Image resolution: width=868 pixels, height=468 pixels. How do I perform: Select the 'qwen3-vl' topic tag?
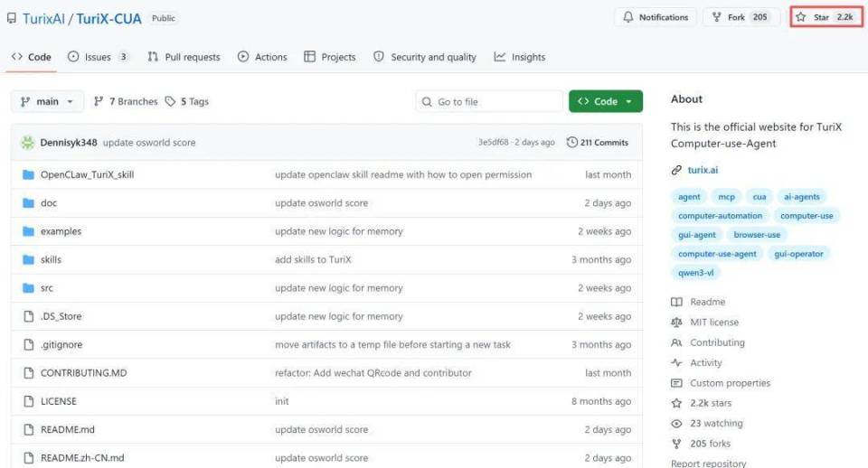point(696,273)
